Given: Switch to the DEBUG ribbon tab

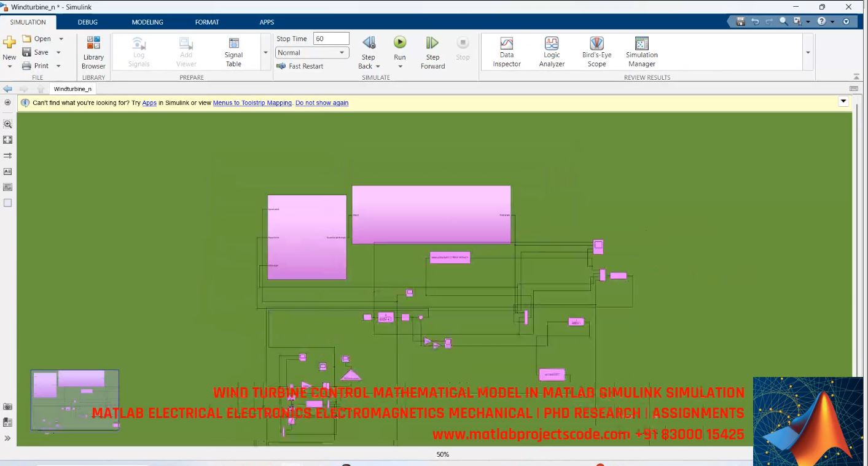Looking at the screenshot, I should pyautogui.click(x=87, y=21).
